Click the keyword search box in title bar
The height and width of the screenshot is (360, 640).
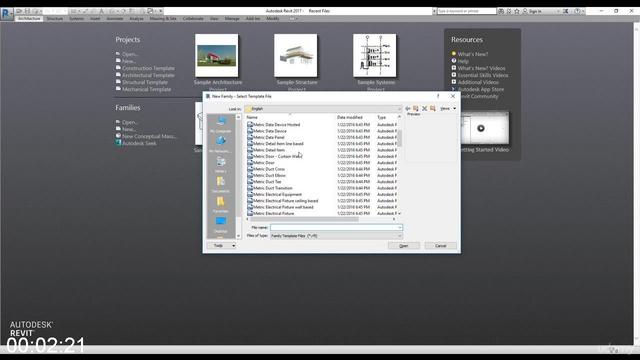click(x=466, y=11)
